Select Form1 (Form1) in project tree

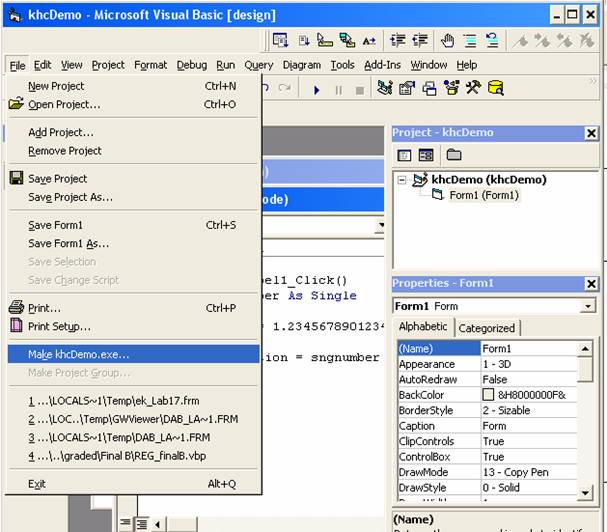coord(484,195)
